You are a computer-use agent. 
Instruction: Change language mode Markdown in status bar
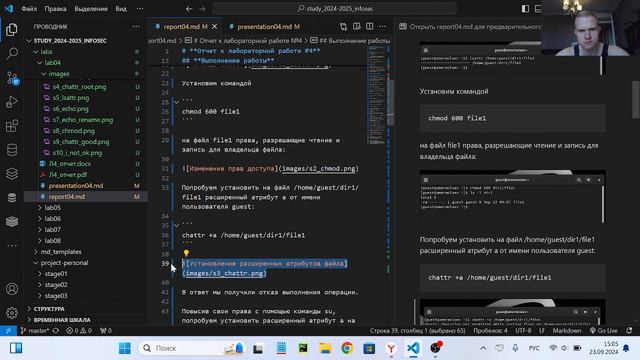click(567, 331)
